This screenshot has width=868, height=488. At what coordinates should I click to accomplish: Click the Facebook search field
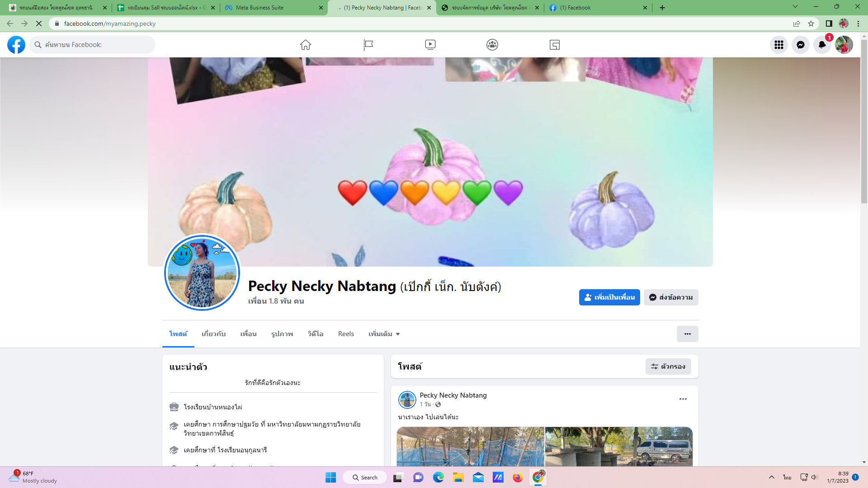point(95,45)
